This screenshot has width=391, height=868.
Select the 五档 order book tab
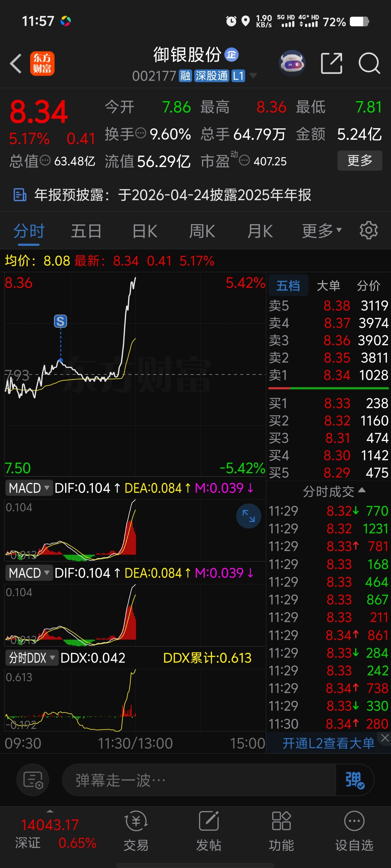tap(288, 286)
